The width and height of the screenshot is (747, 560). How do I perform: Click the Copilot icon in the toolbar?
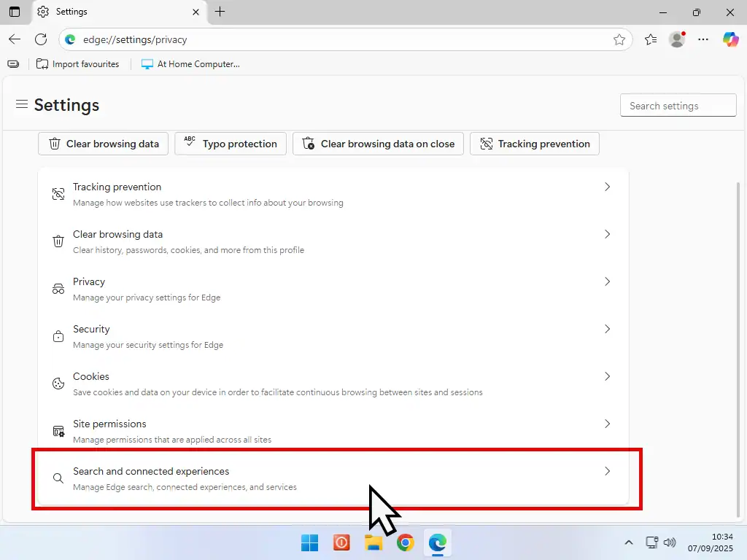pyautogui.click(x=730, y=39)
